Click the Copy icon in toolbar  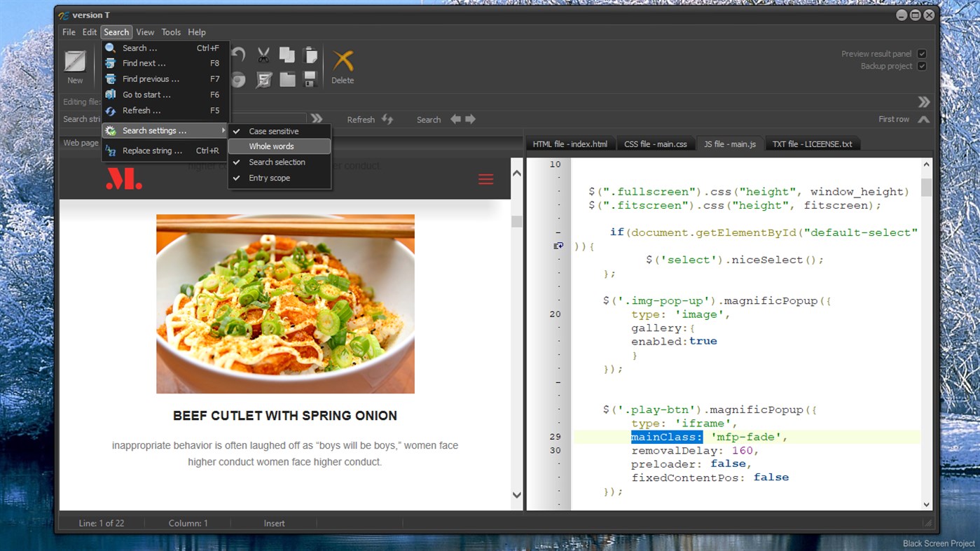(287, 55)
